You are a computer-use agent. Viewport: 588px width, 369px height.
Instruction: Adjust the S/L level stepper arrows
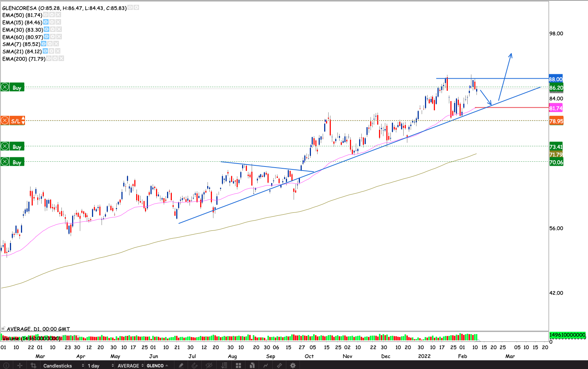click(x=23, y=121)
